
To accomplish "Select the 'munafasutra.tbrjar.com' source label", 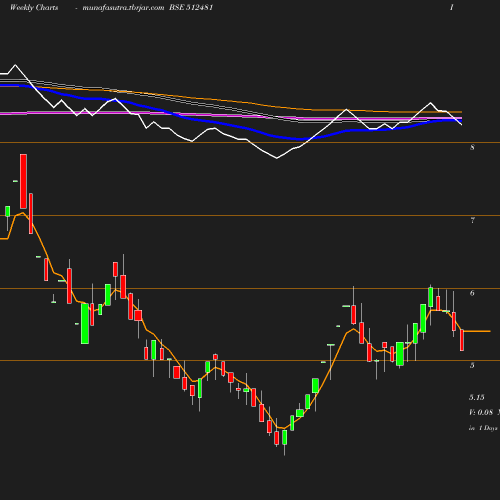I will [x=123, y=8].
